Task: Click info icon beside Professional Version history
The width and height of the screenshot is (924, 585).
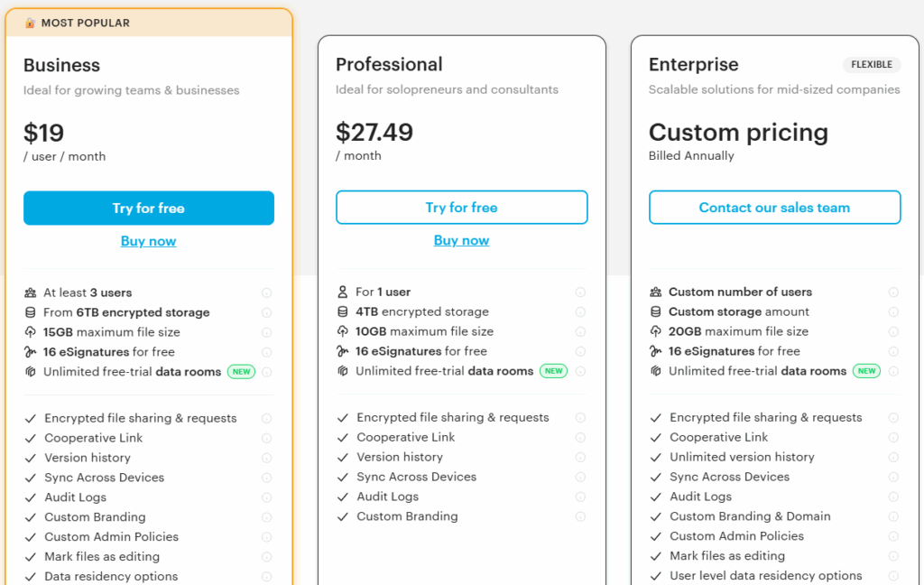Action: tap(580, 457)
